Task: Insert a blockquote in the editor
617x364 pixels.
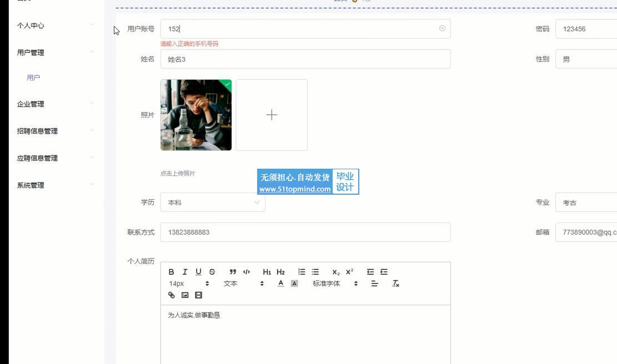Action: [x=233, y=272]
